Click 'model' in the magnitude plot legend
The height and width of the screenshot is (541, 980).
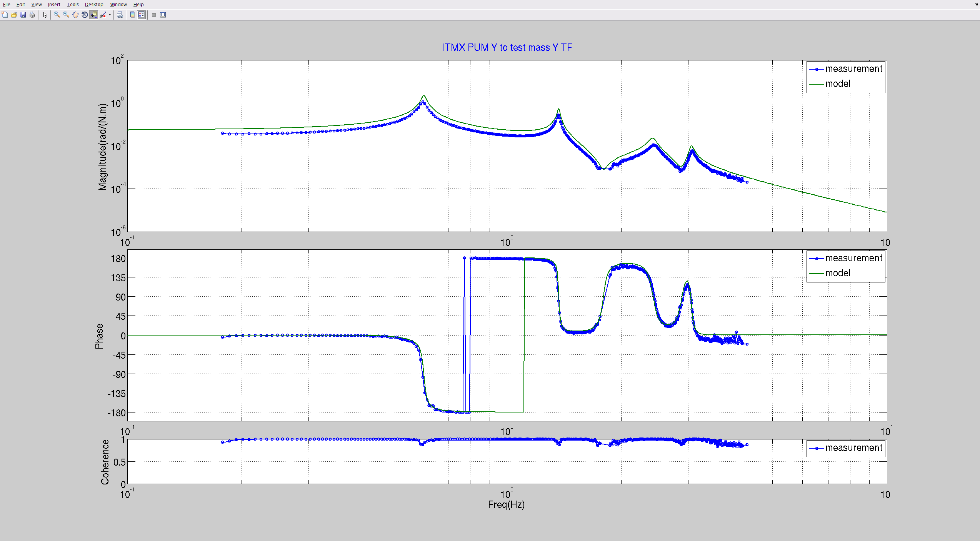pos(838,84)
